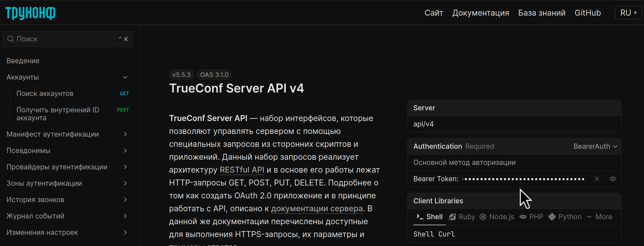The image size is (644, 246).
Task: Collapse the Аккаунты section
Action: [125, 77]
